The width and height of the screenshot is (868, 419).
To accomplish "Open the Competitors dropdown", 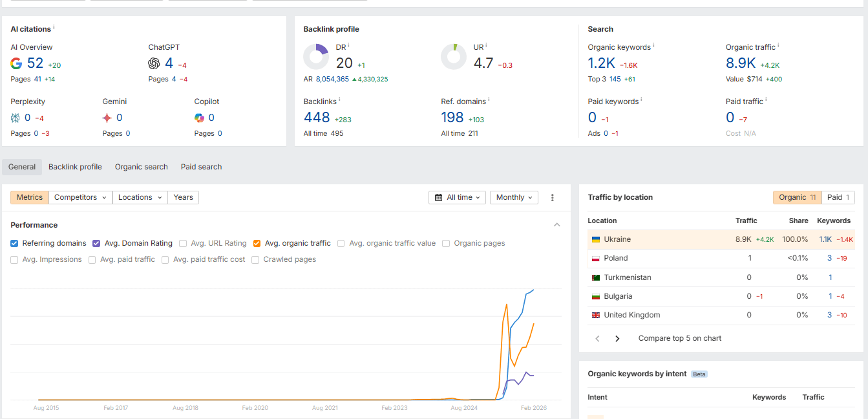I will point(80,197).
